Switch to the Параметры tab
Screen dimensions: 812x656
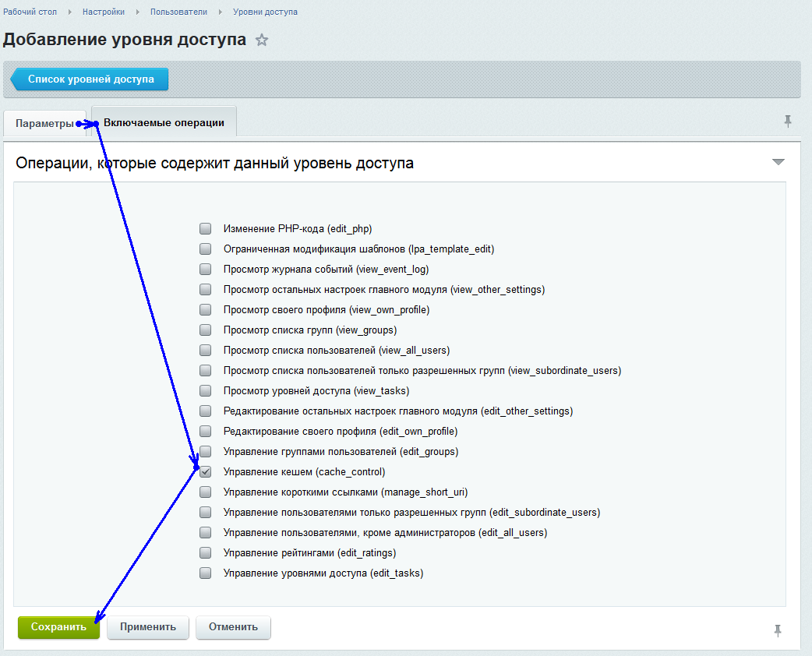(x=44, y=123)
